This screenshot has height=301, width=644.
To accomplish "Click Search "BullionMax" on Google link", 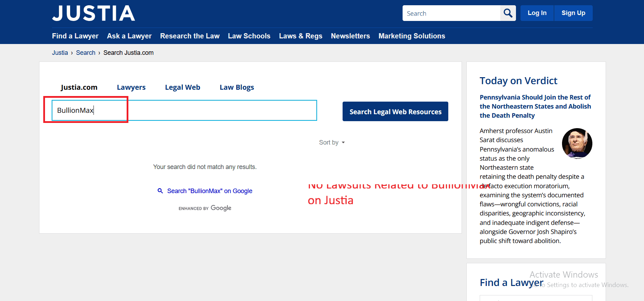I will tap(210, 191).
